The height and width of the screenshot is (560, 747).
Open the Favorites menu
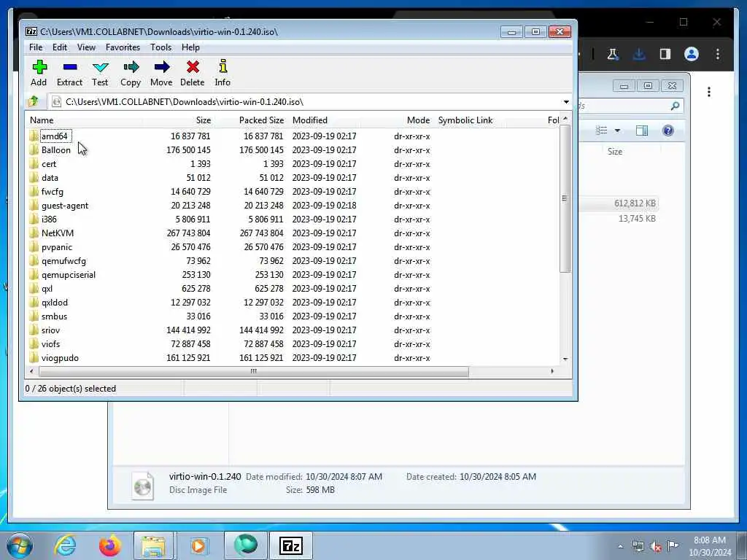coord(123,47)
